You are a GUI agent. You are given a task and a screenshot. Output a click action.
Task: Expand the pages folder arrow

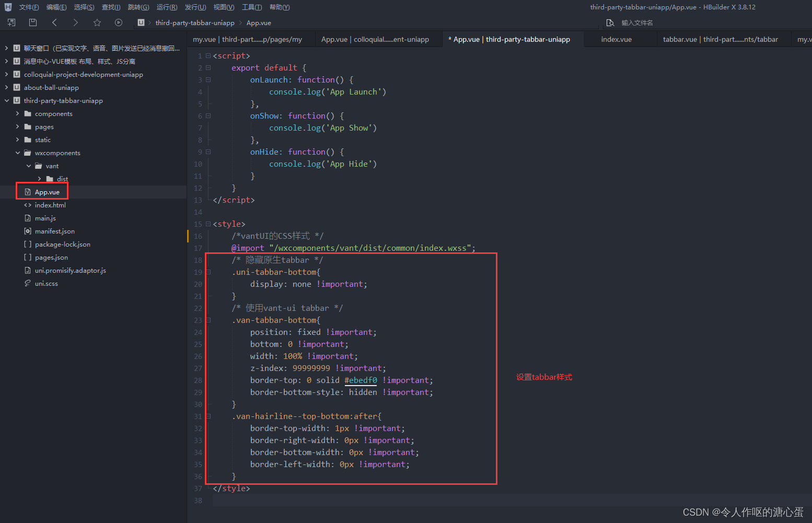click(17, 126)
